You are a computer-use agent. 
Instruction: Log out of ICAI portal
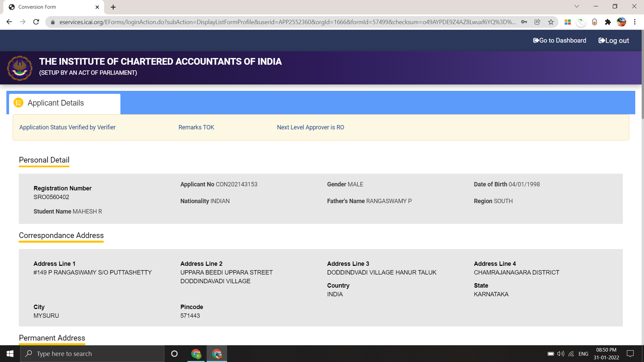[x=613, y=41]
